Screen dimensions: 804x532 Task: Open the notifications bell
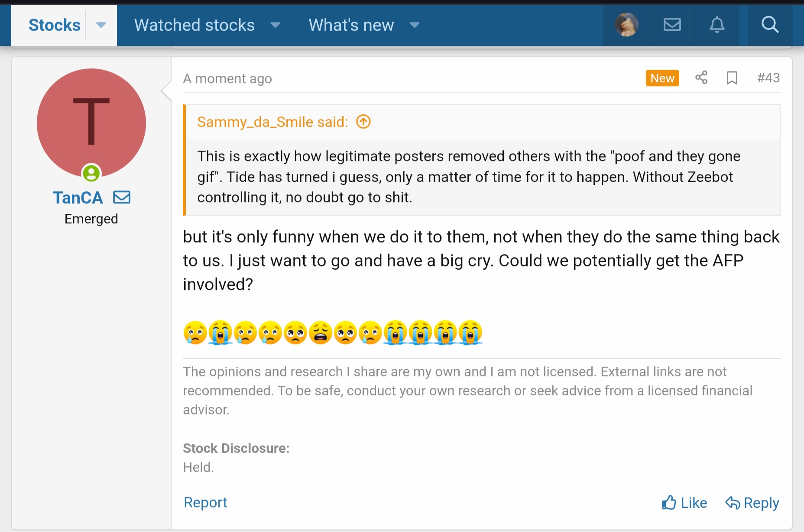(x=717, y=25)
